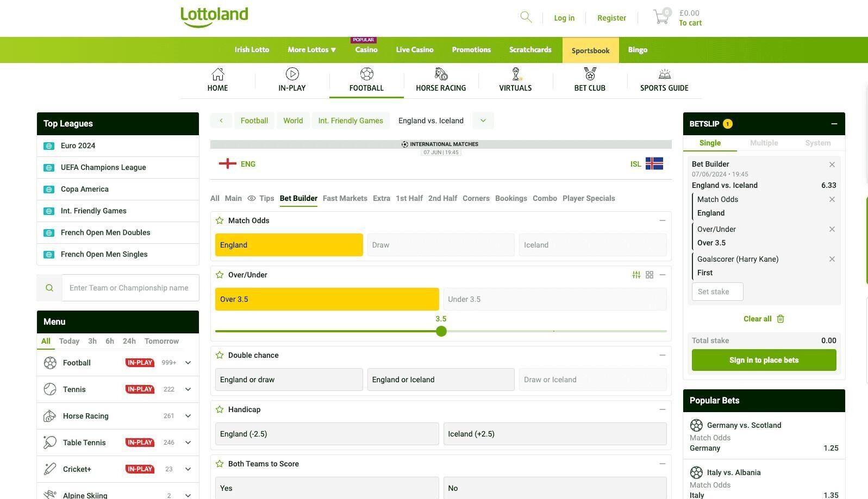Star the Both Teams to Score market
The width and height of the screenshot is (868, 499).
(x=220, y=464)
